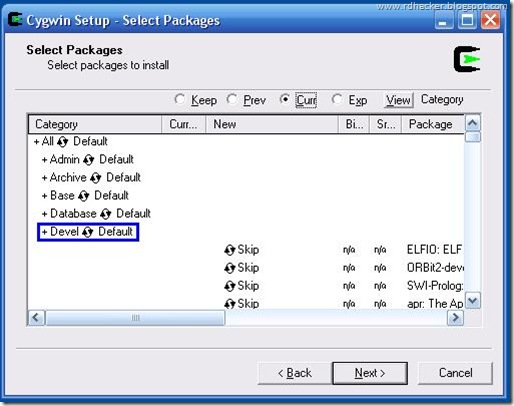This screenshot has width=514, height=406.
Task: Click Default text next to Database
Action: (x=133, y=214)
